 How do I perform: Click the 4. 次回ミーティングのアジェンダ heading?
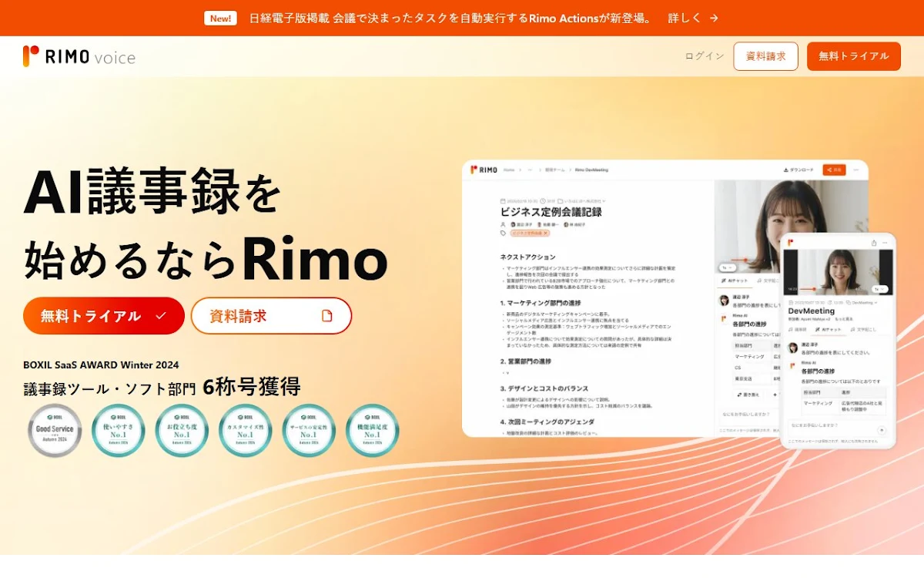(x=547, y=422)
